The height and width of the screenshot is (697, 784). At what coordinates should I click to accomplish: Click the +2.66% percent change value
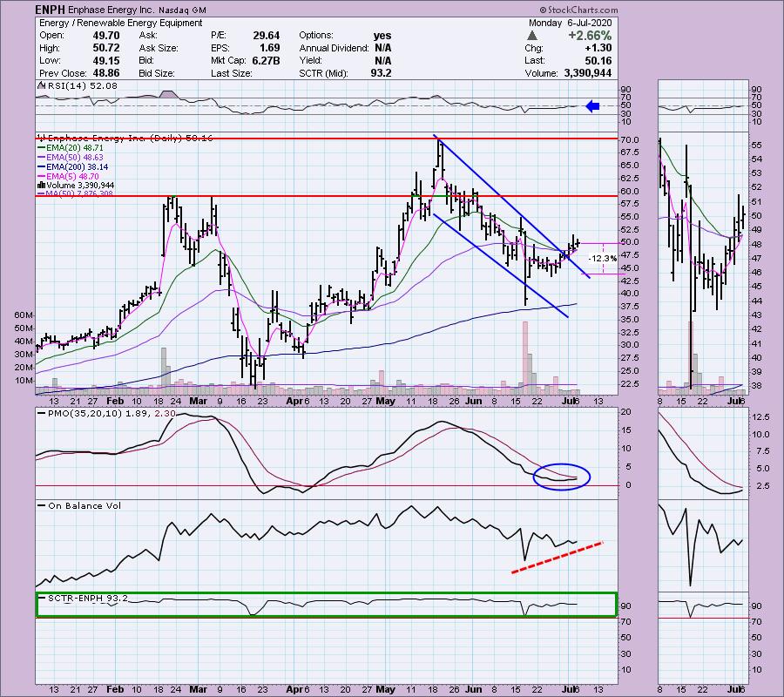pyautogui.click(x=590, y=36)
